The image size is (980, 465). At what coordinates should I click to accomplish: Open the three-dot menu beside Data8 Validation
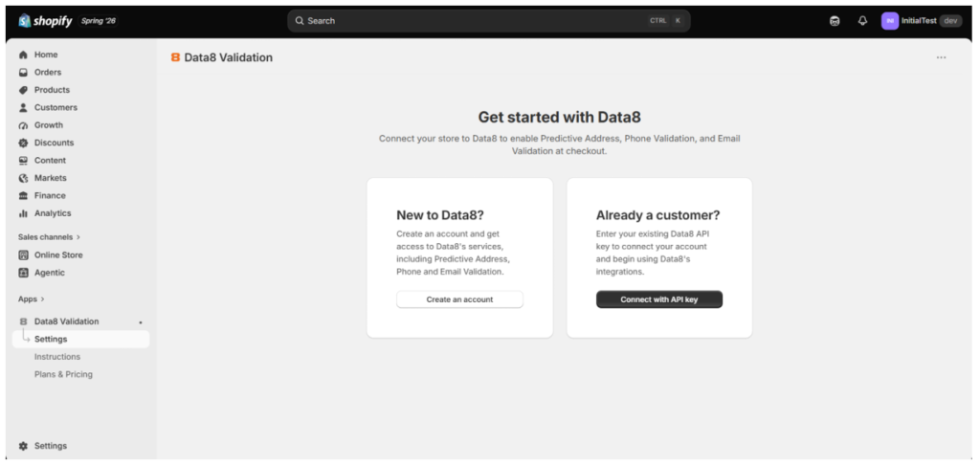pyautogui.click(x=942, y=57)
